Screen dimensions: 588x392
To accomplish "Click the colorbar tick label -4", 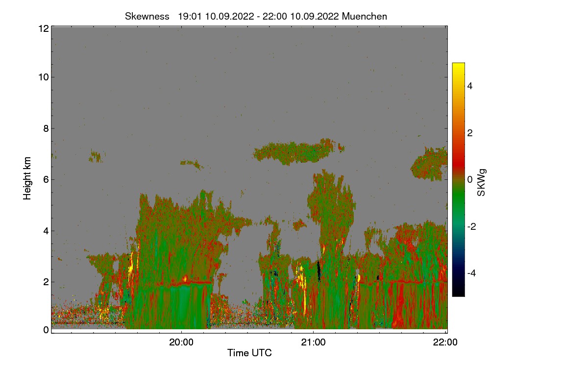I will (x=472, y=273).
